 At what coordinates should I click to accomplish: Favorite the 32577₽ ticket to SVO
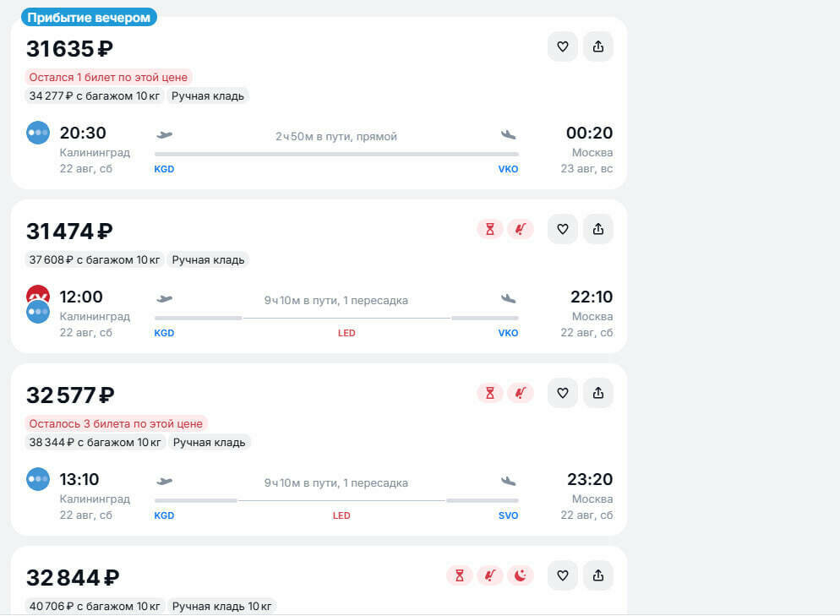pyautogui.click(x=563, y=393)
